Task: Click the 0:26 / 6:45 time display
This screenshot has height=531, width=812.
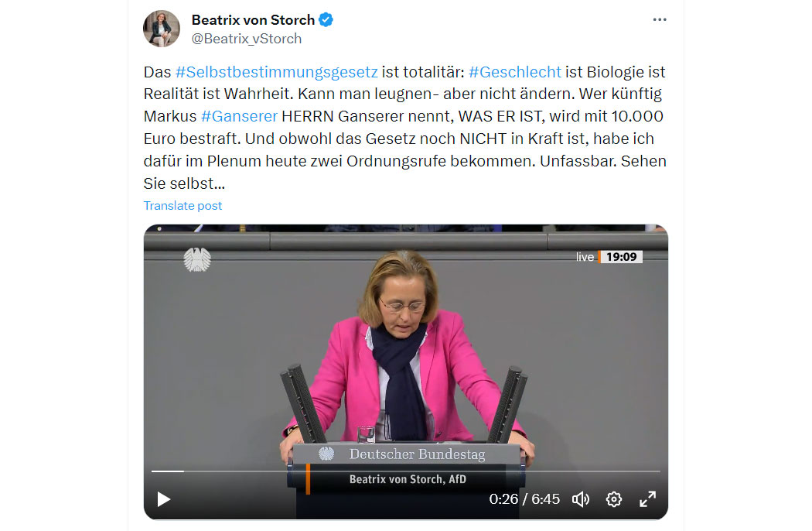Action: (524, 498)
